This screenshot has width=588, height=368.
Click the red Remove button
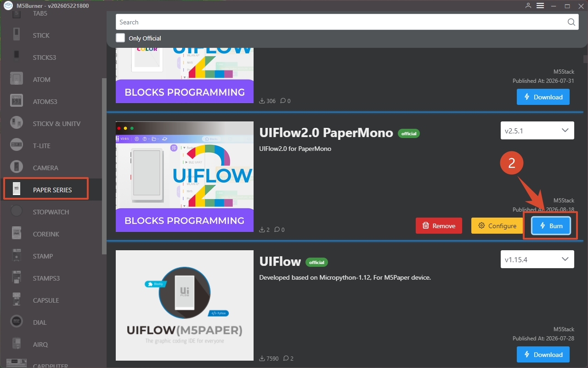coord(439,226)
